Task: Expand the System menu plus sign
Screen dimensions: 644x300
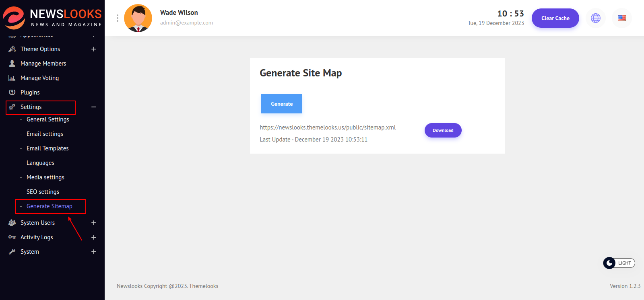Action: click(x=94, y=252)
